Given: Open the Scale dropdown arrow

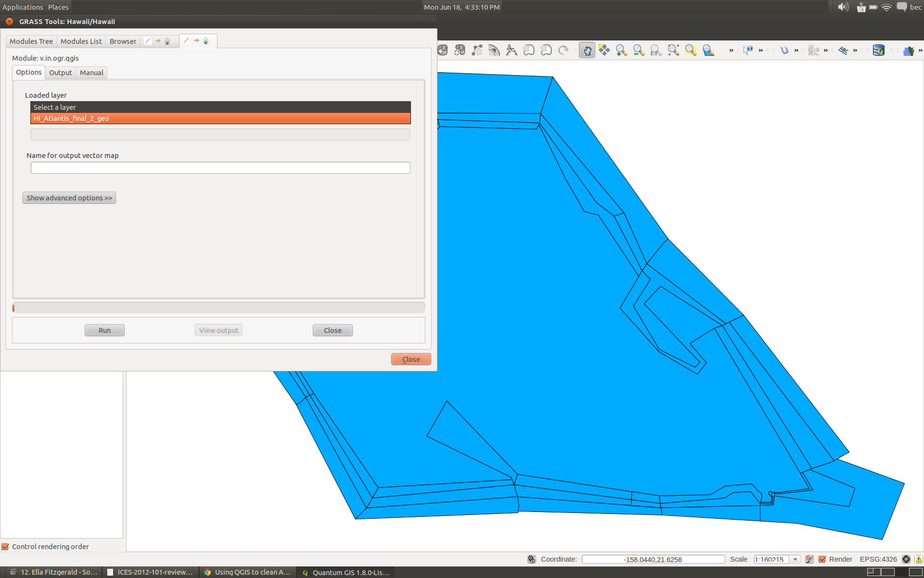Looking at the screenshot, I should point(796,559).
